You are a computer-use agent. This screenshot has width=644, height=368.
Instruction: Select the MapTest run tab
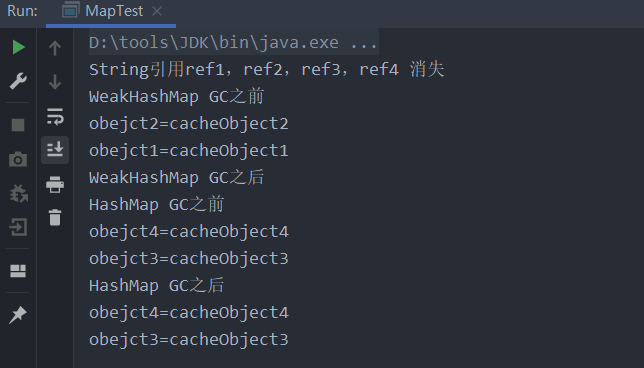click(111, 12)
